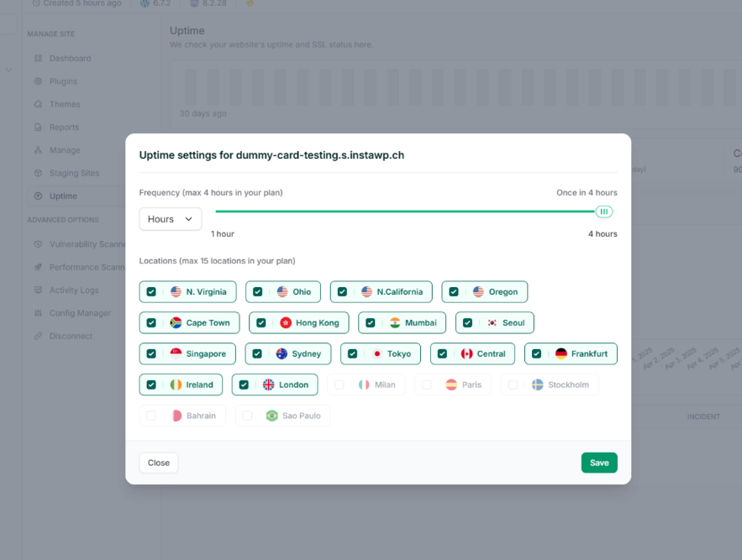Screen dimensions: 742x560
Task: Uncheck the Frankfurt location checkbox
Action: 537,353
